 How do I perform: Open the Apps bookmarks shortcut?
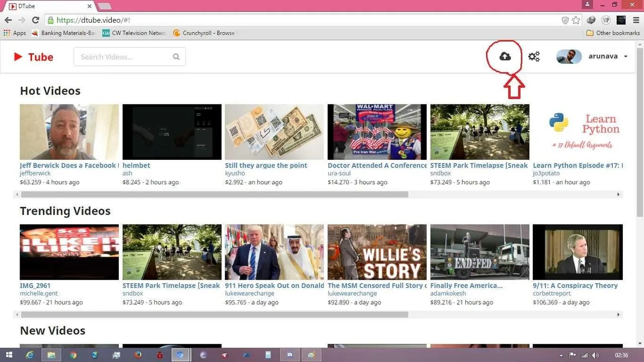[x=15, y=33]
